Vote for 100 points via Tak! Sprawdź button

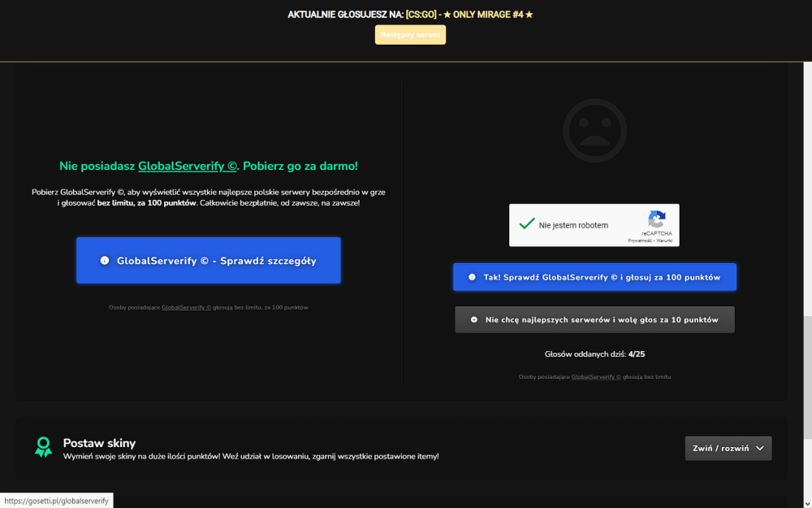point(594,277)
